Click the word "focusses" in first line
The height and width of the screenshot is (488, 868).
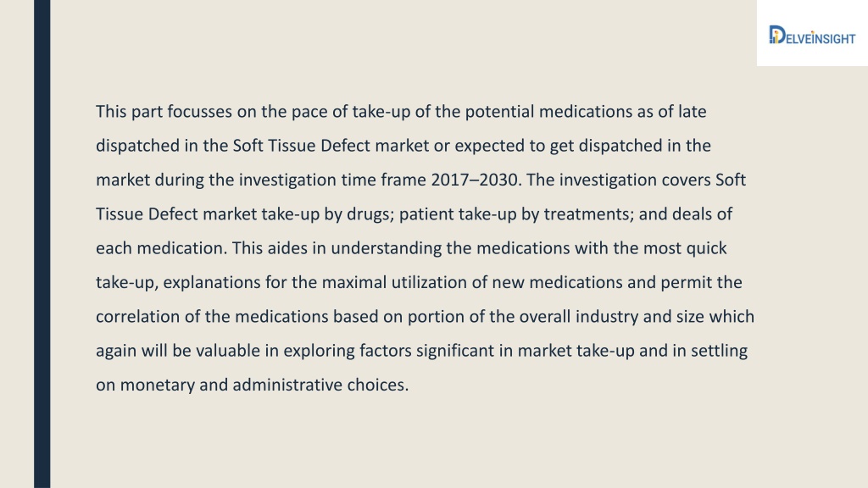coord(200,112)
